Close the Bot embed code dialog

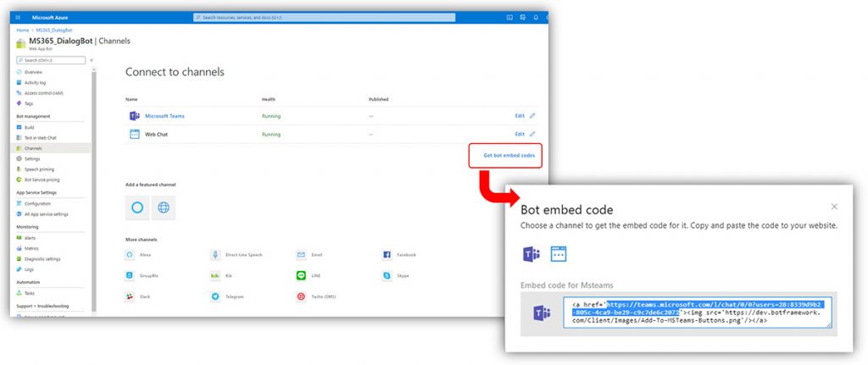[x=834, y=207]
